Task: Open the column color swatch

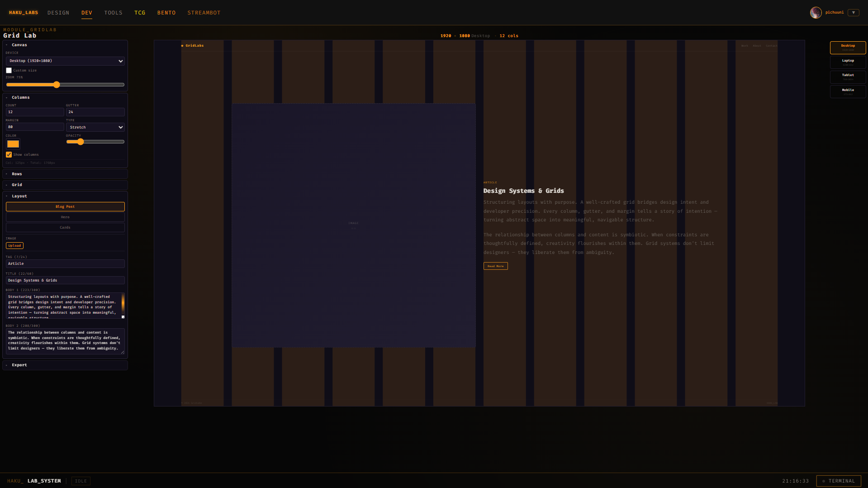Action: tap(13, 144)
